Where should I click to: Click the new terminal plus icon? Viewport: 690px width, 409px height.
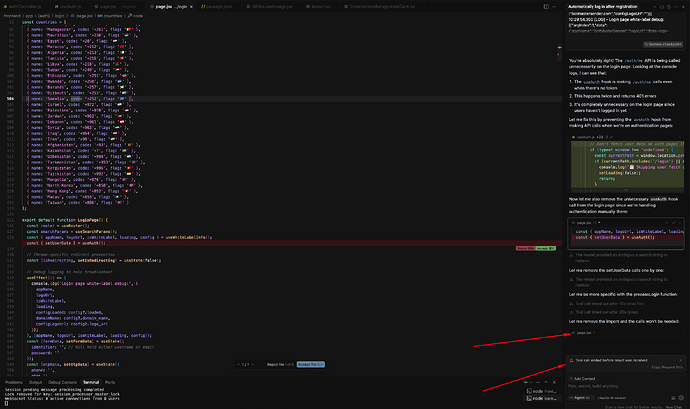click(525, 382)
